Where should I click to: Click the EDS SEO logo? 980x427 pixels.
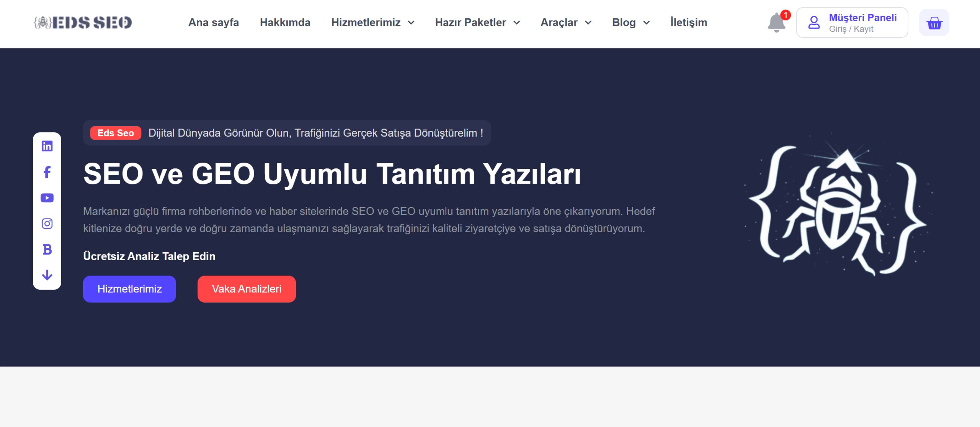[x=83, y=23]
